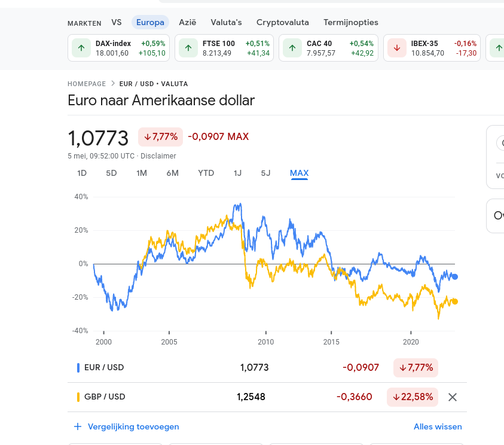
Task: Switch to the Europa markets tab
Action: [150, 22]
